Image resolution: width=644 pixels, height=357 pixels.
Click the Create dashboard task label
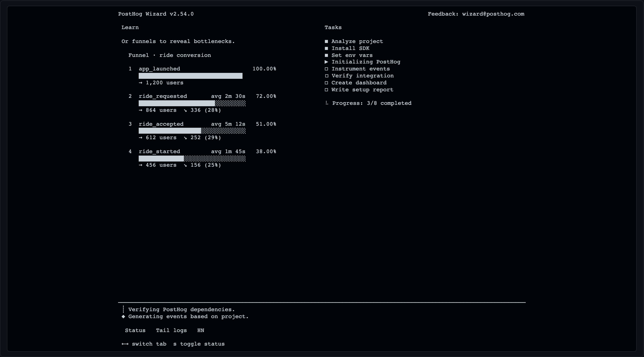359,83
